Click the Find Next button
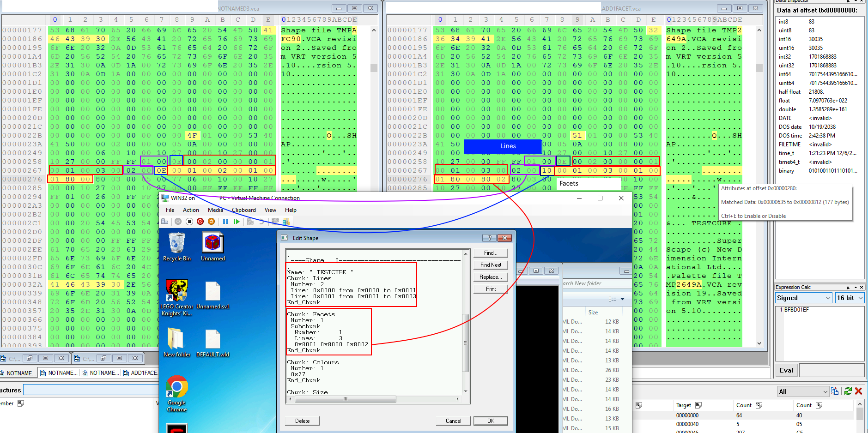Image resolution: width=868 pixels, height=433 pixels. (491, 265)
